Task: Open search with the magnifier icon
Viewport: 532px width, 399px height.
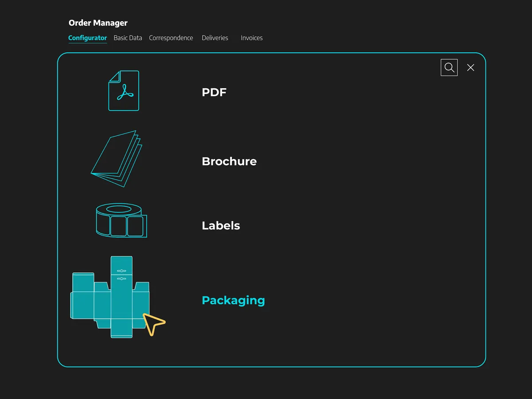Action: click(x=449, y=67)
